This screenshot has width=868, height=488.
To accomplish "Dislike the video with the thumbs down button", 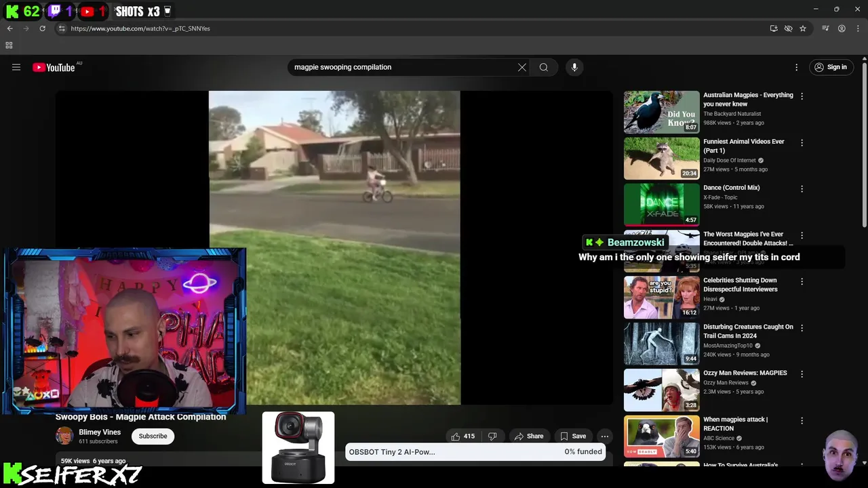I will click(x=493, y=436).
